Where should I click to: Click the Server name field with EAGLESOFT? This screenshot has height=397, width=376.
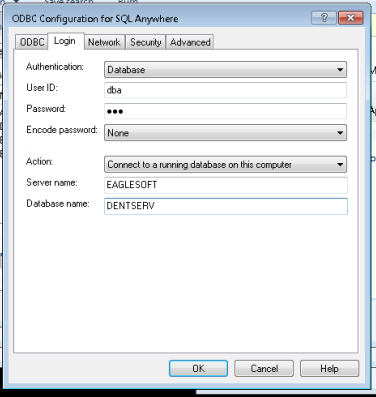(x=226, y=185)
